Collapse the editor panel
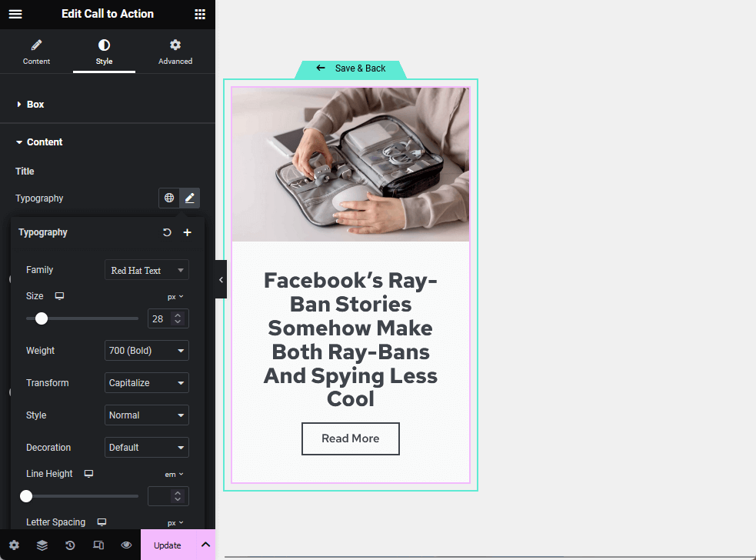The height and width of the screenshot is (560, 756). click(221, 279)
